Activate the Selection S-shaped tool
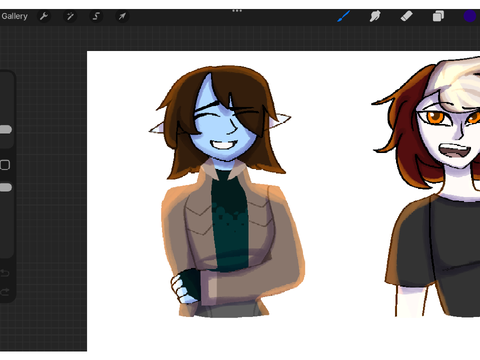Image resolution: width=480 pixels, height=360 pixels. 96,16
